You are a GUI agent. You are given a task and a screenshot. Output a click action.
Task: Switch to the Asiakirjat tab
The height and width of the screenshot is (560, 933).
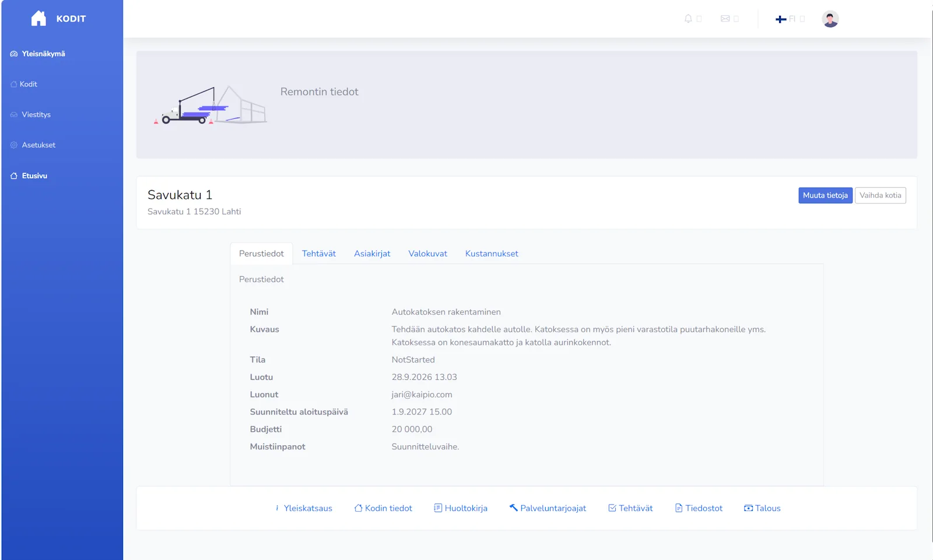(372, 253)
